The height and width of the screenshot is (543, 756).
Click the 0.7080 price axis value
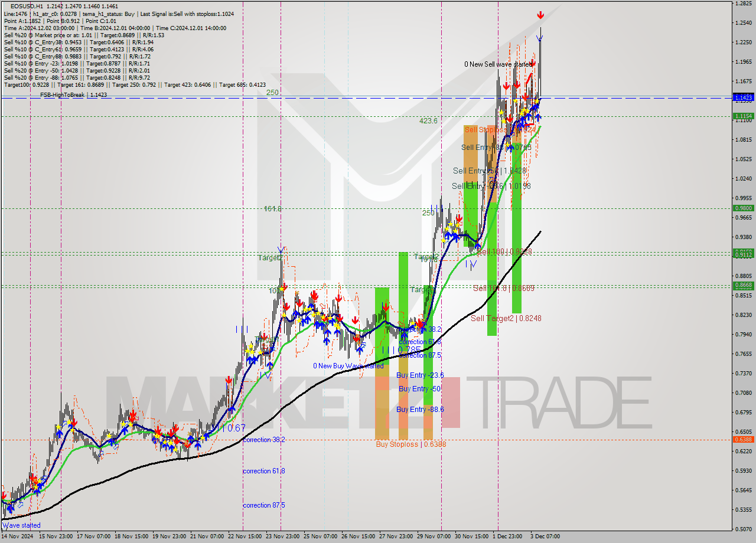click(x=743, y=393)
